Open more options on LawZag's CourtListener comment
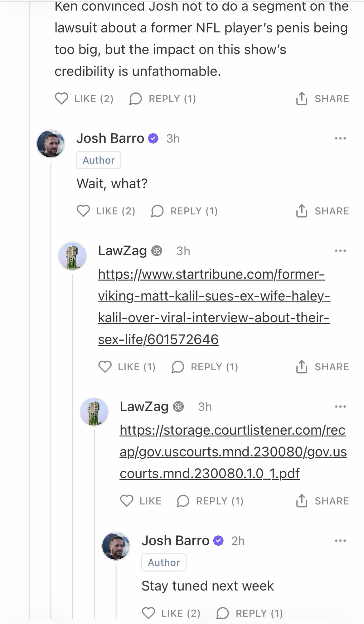This screenshot has width=364, height=624. tap(340, 407)
